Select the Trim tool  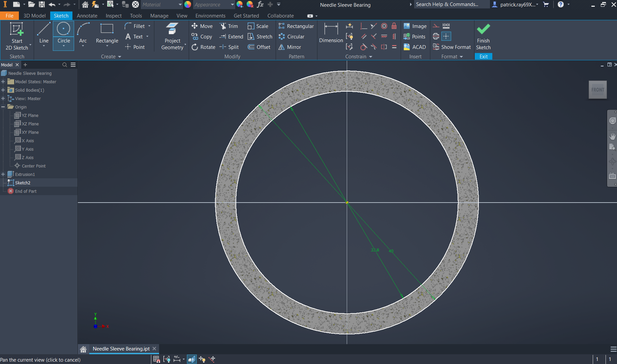coord(229,26)
